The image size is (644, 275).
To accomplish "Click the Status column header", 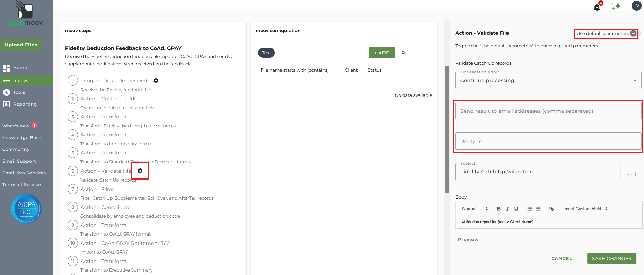I will 374,70.
